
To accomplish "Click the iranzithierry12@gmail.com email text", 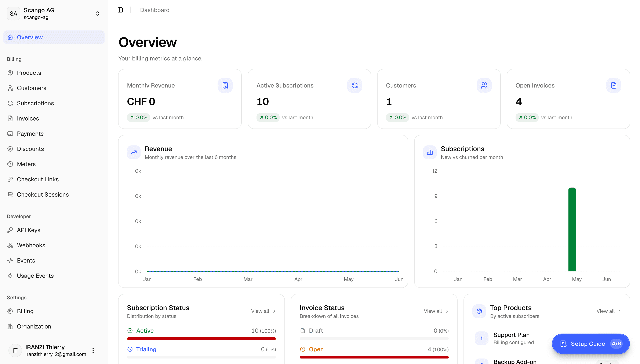I will point(56,354).
